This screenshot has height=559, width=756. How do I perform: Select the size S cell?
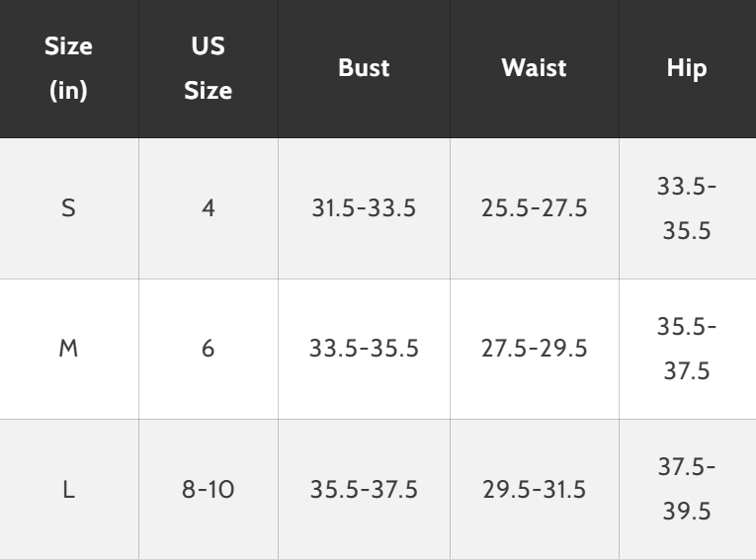tap(68, 208)
